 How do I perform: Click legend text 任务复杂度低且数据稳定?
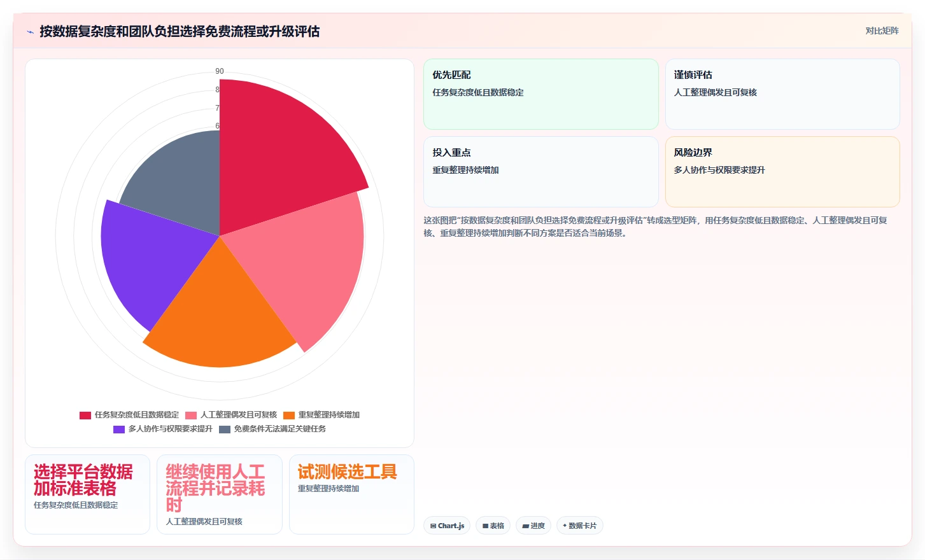(x=137, y=415)
